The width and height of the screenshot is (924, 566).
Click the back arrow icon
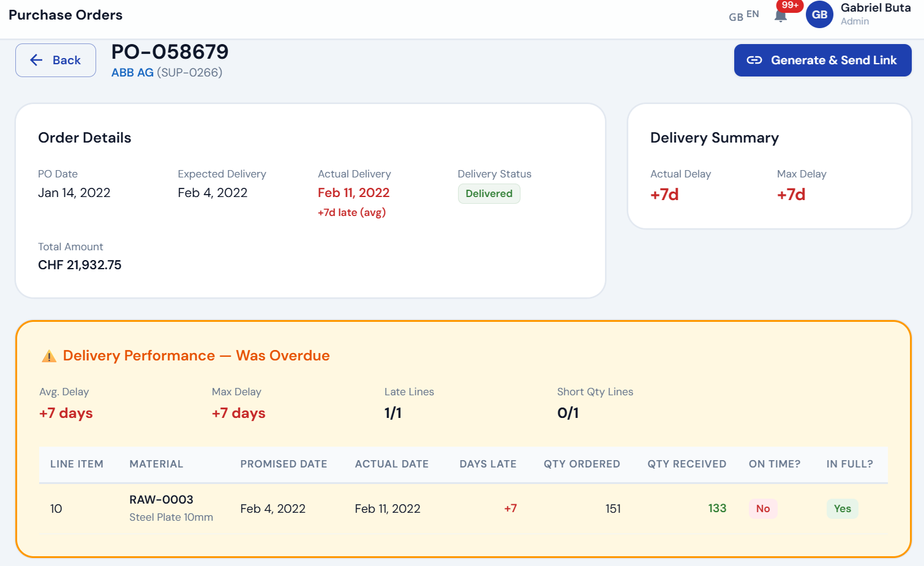coord(36,60)
